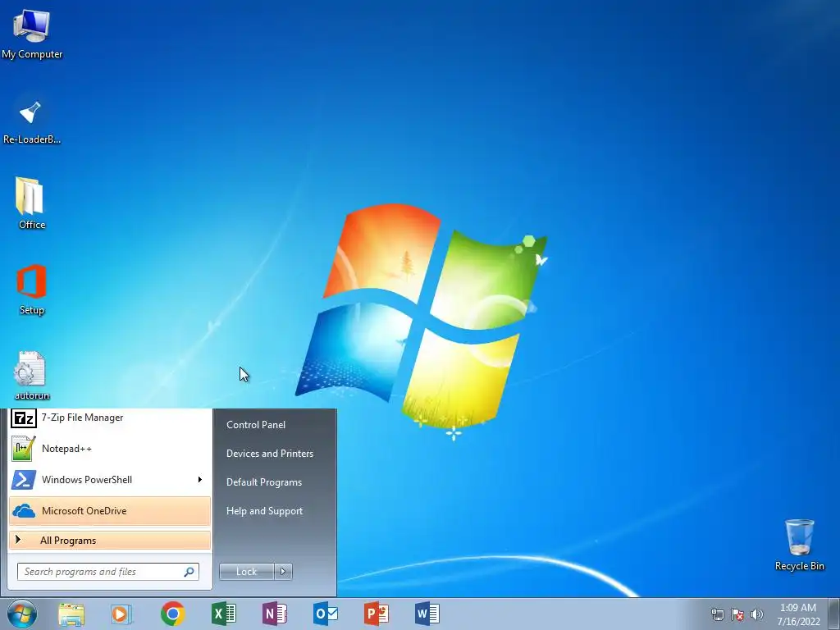
Task: Launch Word from the taskbar
Action: click(427, 614)
